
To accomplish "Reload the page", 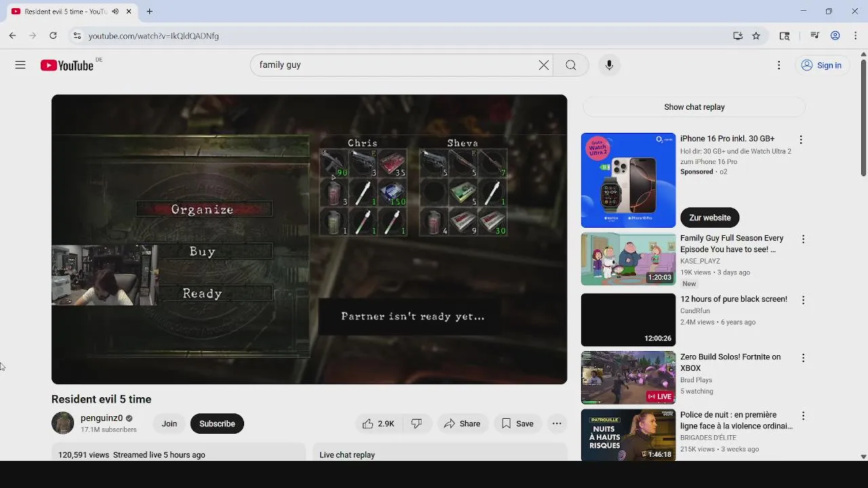I will click(x=53, y=36).
